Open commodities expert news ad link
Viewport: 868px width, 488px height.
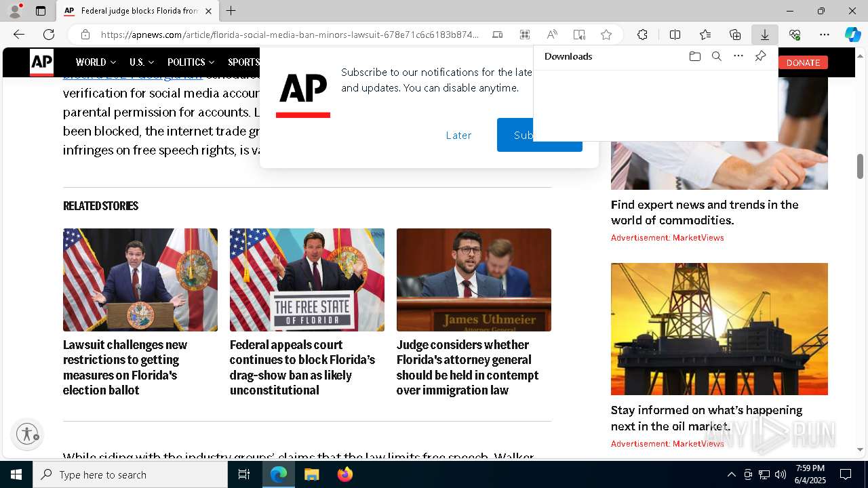(x=705, y=212)
